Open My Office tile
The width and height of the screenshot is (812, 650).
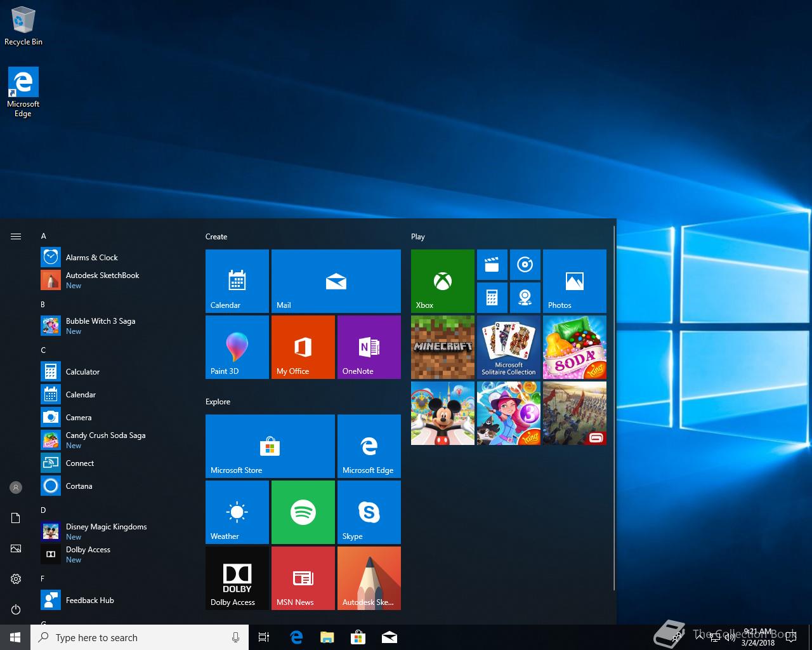point(303,347)
